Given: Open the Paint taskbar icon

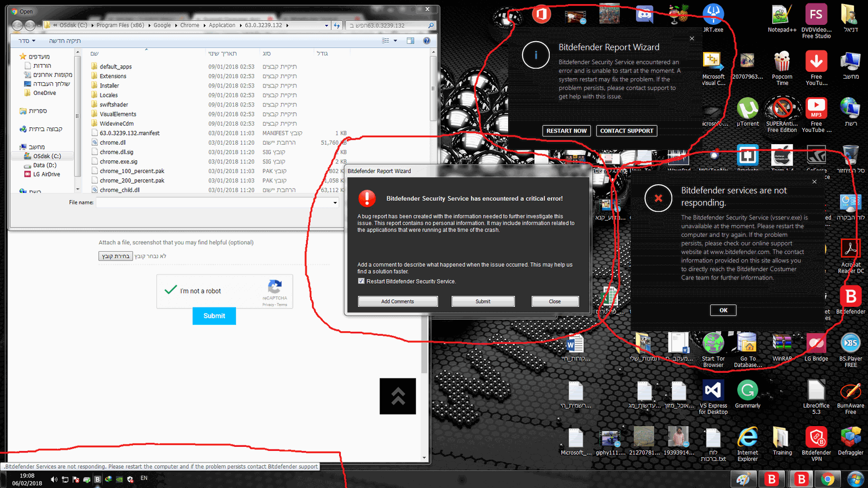Looking at the screenshot, I should 744,479.
